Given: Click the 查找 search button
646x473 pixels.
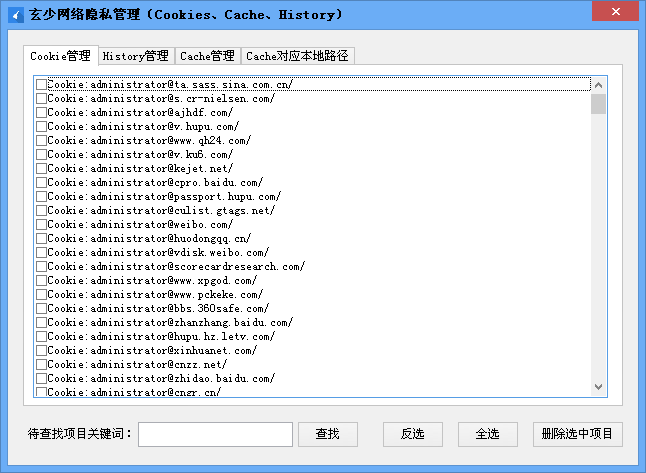Looking at the screenshot, I should 328,434.
